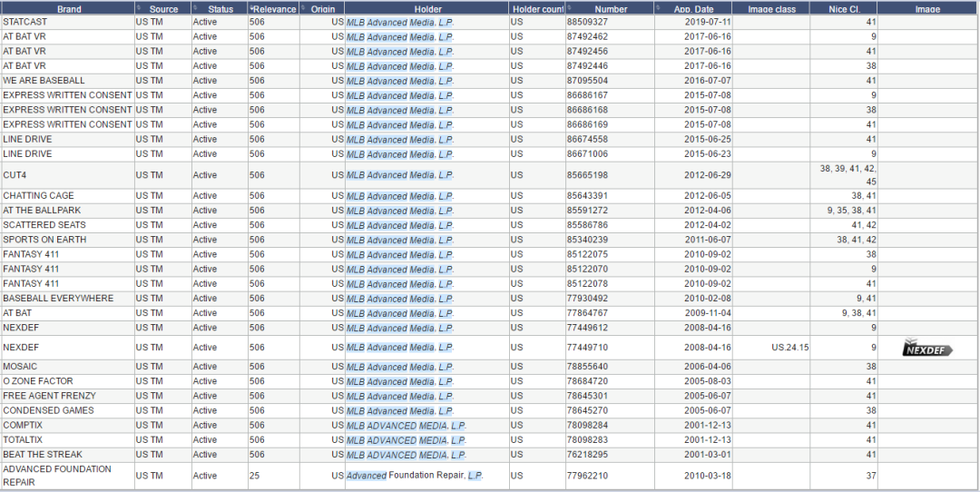Image resolution: width=980 pixels, height=492 pixels.
Task: Click application date 2019-07-11
Action: [708, 22]
